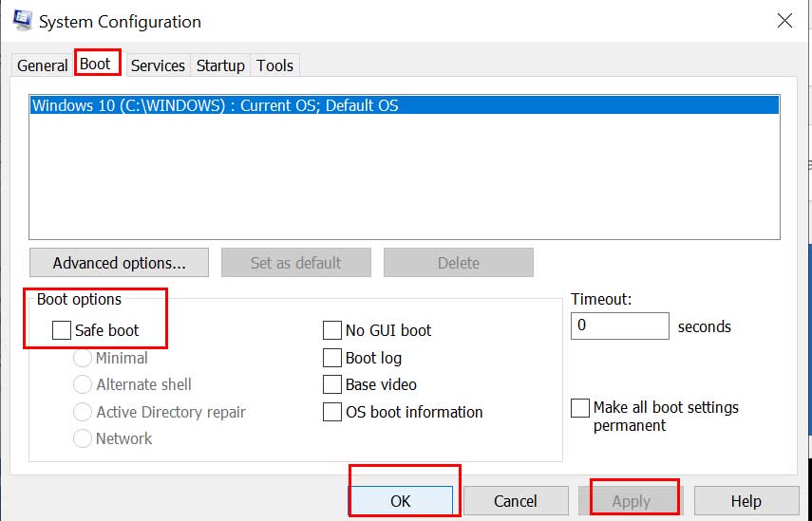Enable the Boot log checkbox
812x521 pixels.
(x=332, y=358)
